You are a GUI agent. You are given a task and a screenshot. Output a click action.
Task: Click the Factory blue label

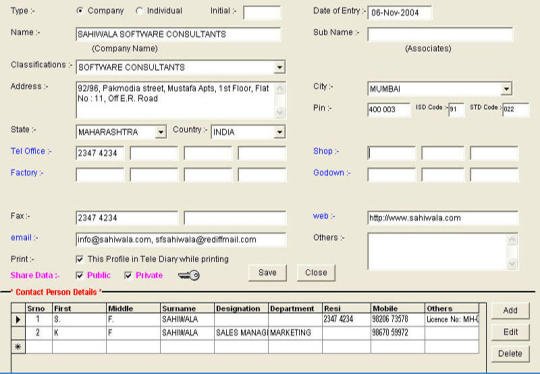[27, 173]
